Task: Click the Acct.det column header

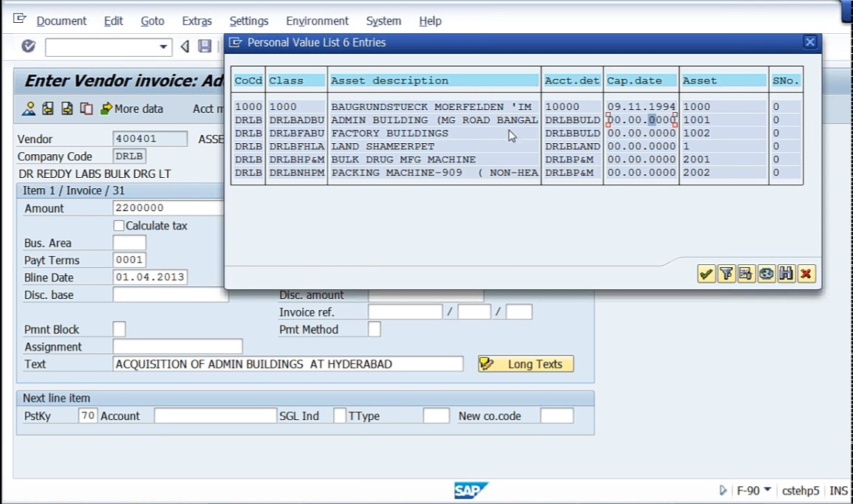Action: click(572, 80)
